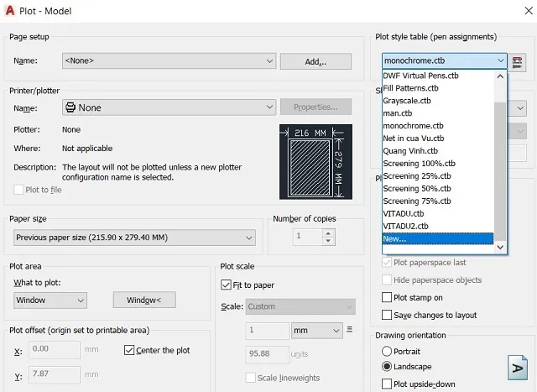This screenshot has width=537, height=392.
Task: Uncheck the Fit to paper checkbox
Action: 226,285
